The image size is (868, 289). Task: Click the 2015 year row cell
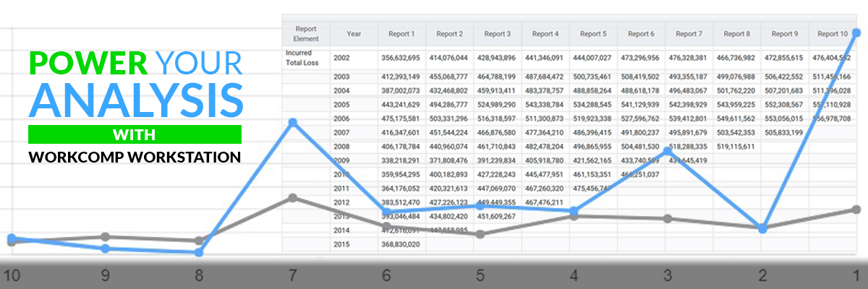pyautogui.click(x=341, y=245)
